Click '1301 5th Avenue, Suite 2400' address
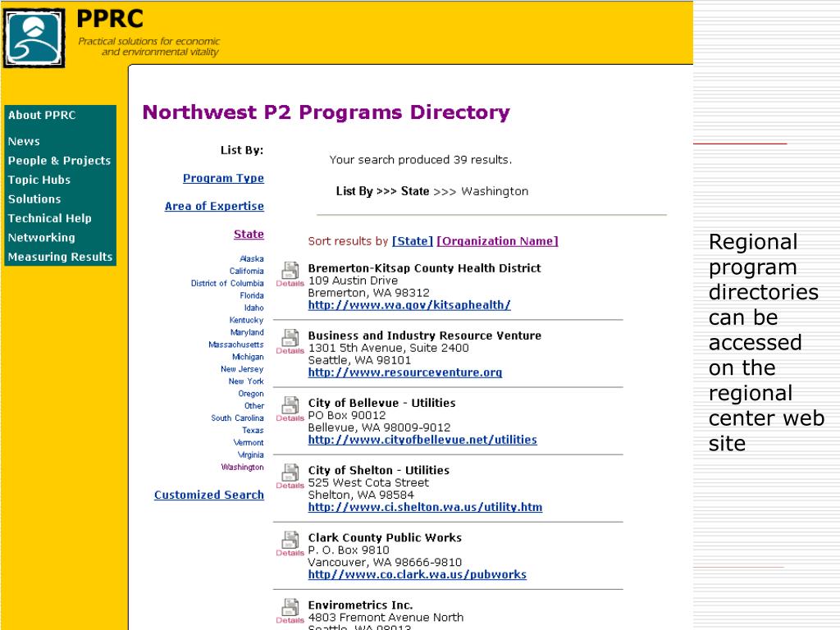Screen dimensions: 840x630 pyautogui.click(x=388, y=348)
